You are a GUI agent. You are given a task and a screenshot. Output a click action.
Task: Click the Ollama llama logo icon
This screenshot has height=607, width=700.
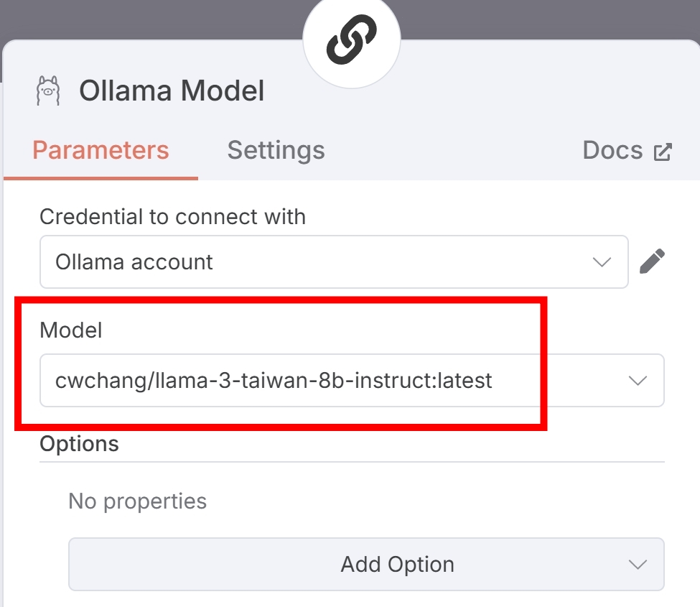pos(48,91)
